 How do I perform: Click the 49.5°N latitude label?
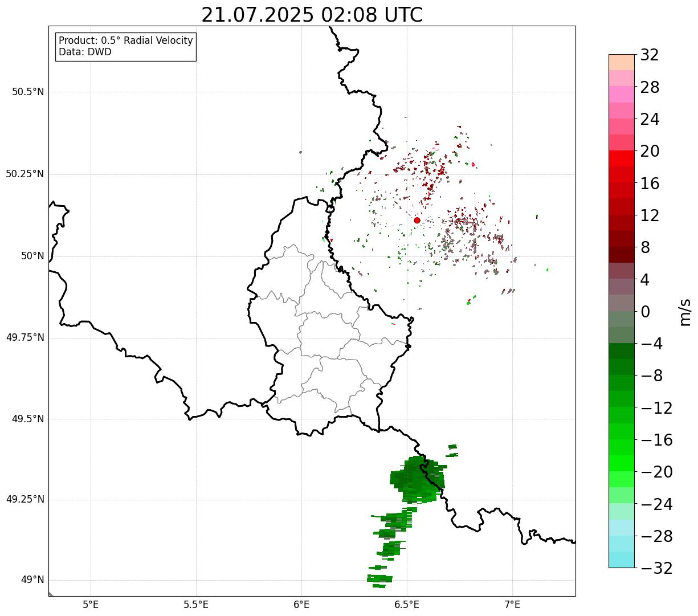[28, 419]
